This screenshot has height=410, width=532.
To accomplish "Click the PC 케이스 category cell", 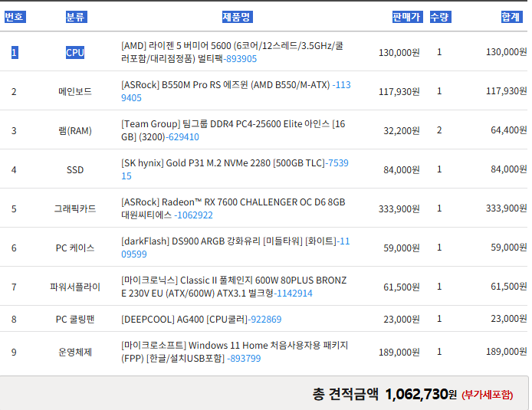I will click(x=75, y=248).
